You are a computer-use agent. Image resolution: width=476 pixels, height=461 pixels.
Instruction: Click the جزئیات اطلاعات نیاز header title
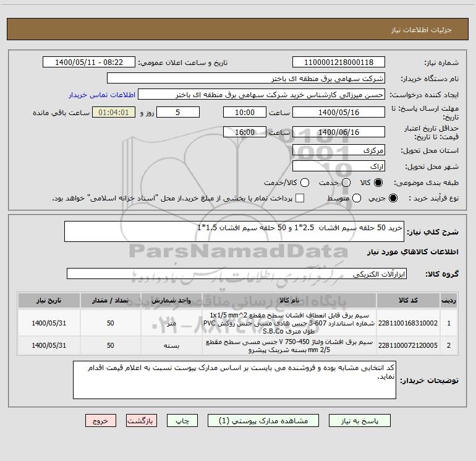[422, 30]
